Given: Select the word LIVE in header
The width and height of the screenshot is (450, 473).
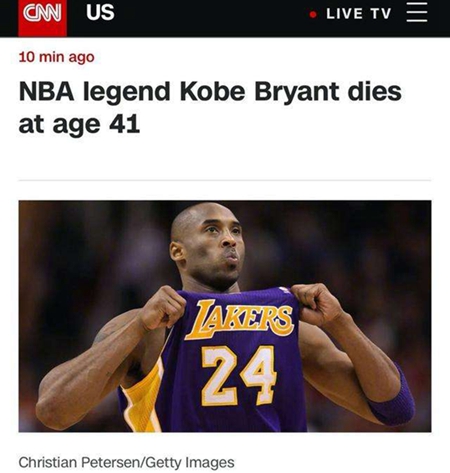Looking at the screenshot, I should (344, 14).
